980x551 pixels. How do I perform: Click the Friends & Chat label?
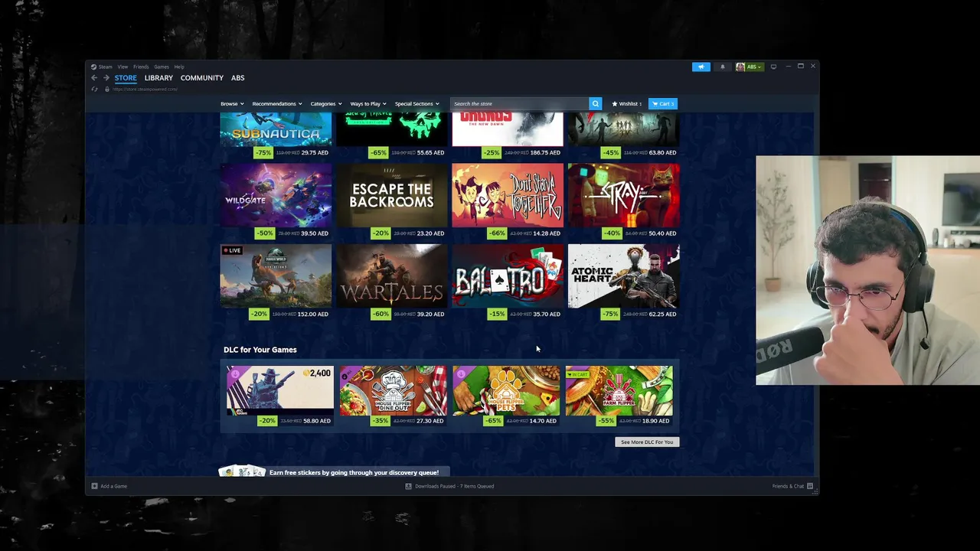pos(788,486)
